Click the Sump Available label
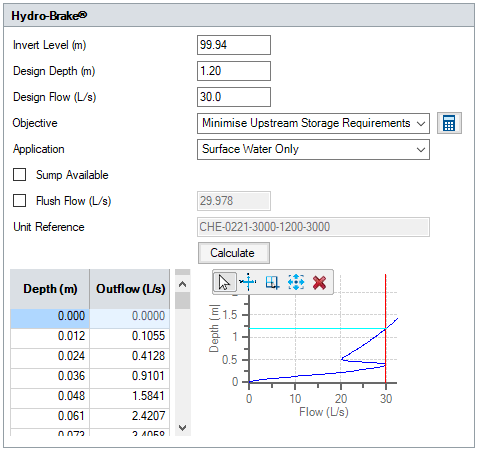Image resolution: width=478 pixels, height=452 pixels. click(x=72, y=175)
